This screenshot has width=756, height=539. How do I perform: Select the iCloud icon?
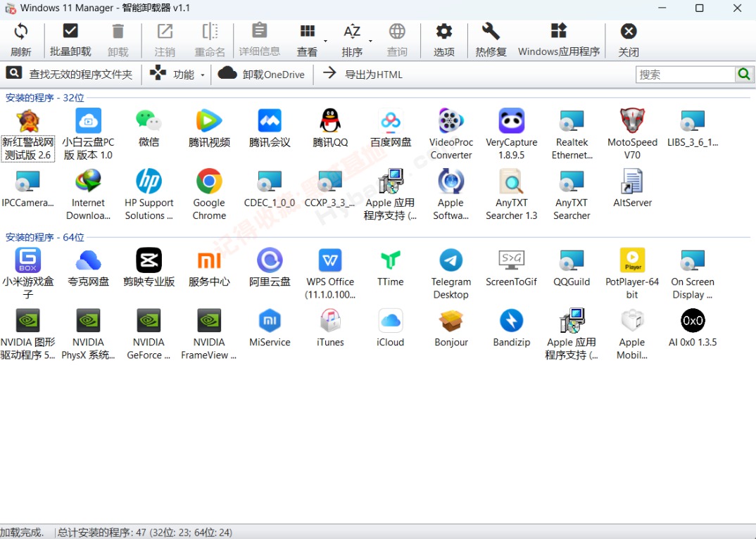click(391, 321)
